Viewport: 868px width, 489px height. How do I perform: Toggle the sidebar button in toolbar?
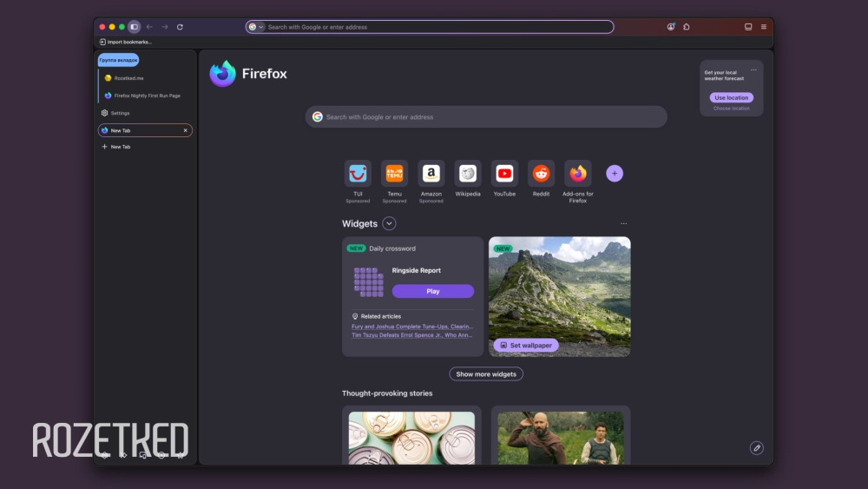(x=134, y=27)
